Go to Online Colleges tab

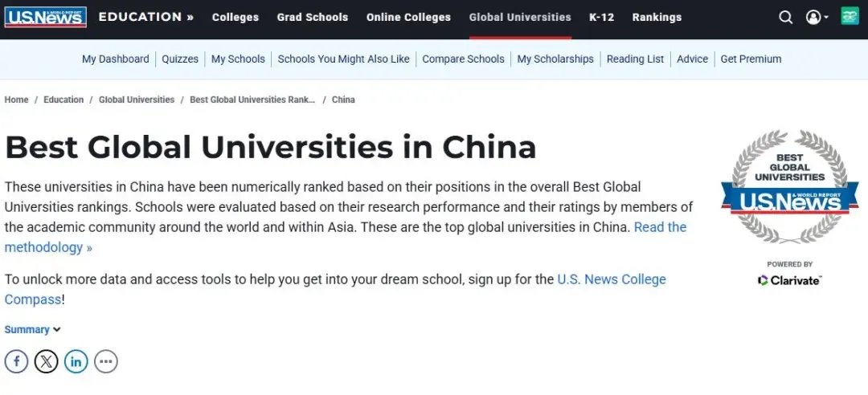point(408,17)
